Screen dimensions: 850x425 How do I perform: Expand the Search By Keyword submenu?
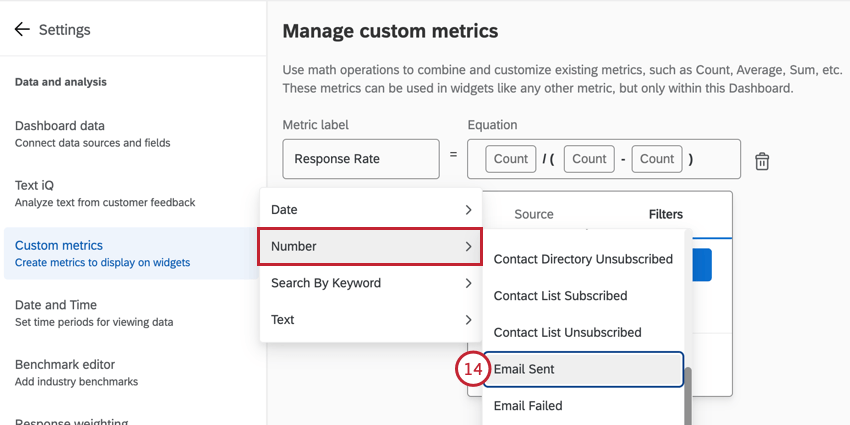[468, 283]
